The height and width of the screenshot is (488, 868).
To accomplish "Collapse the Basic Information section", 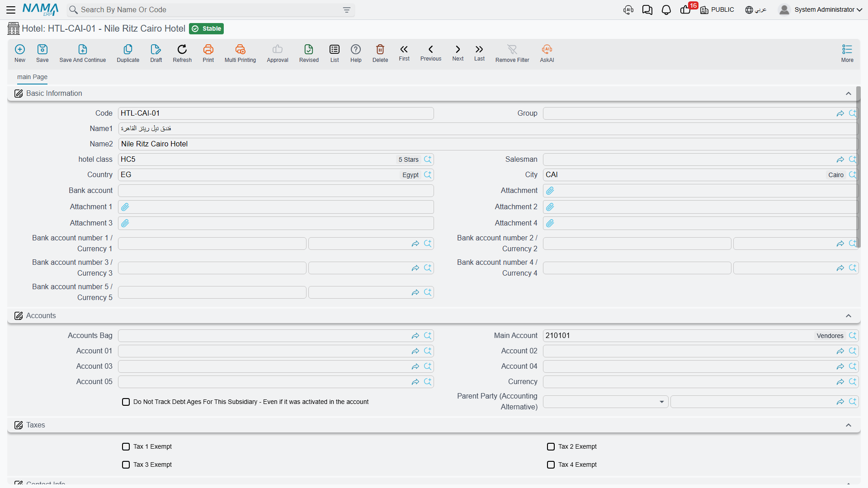I will pos(849,94).
